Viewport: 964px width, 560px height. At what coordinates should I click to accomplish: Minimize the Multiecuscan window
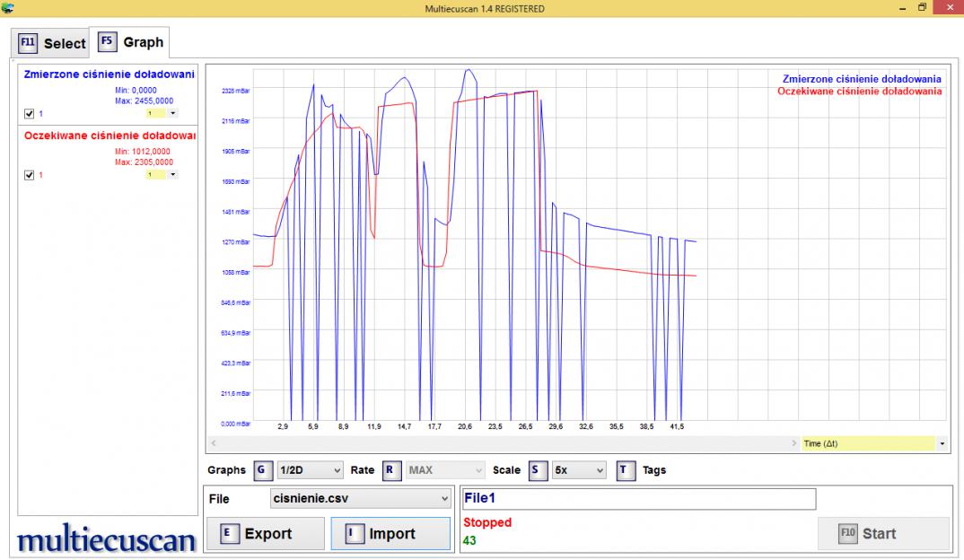click(x=903, y=9)
